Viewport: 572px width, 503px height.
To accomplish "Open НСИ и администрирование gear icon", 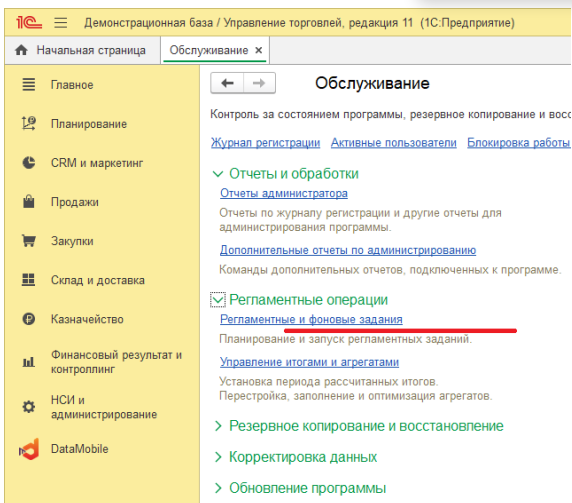I will click(29, 407).
